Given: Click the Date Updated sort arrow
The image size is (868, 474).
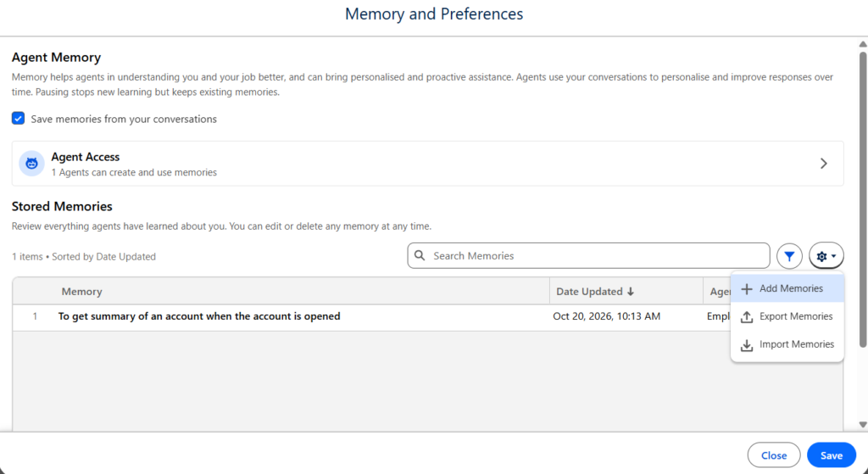Looking at the screenshot, I should [x=631, y=291].
